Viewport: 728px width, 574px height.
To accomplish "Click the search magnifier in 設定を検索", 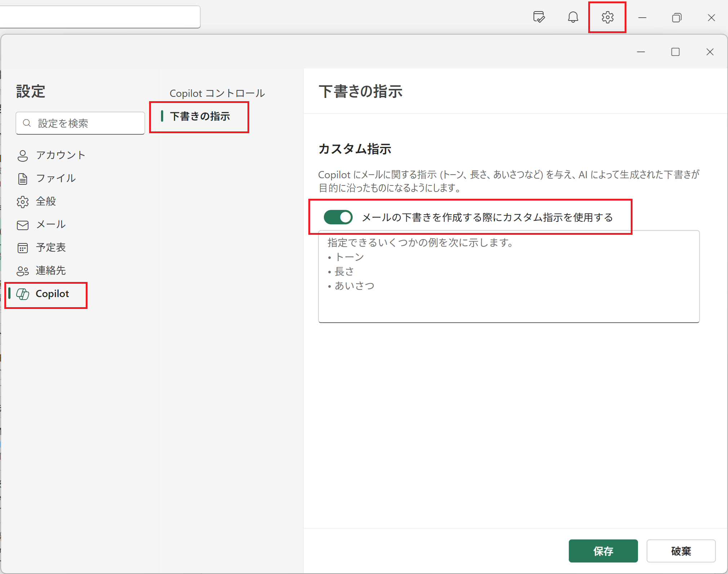I will 27,123.
